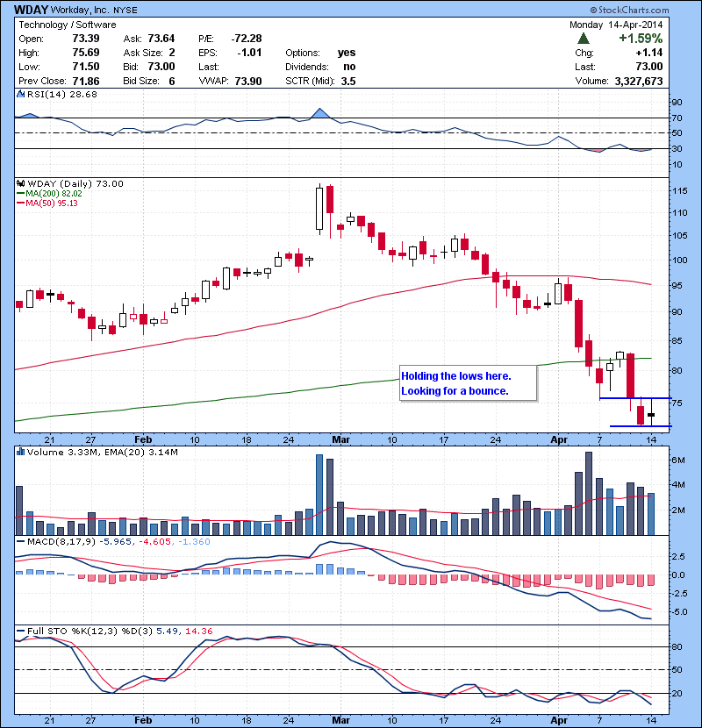
Task: Click the Volume 3.33M, EMA(20) label
Action: 102,453
